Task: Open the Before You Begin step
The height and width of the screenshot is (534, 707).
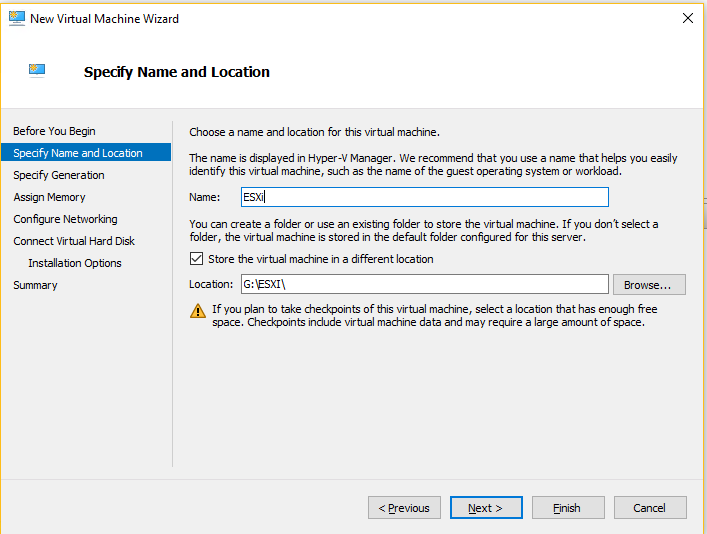Action: [x=54, y=131]
